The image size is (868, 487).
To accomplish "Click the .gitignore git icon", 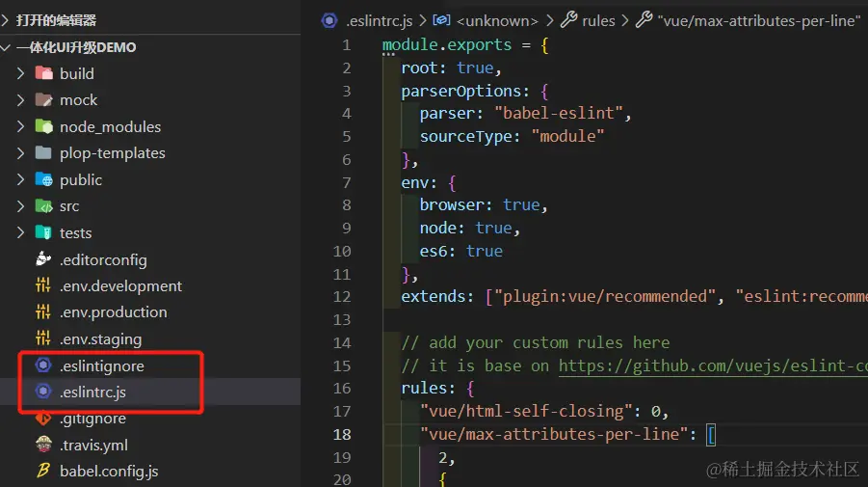I will coord(43,419).
